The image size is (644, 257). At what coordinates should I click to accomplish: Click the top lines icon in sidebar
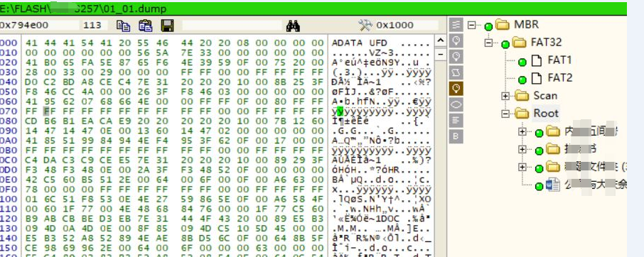(456, 25)
